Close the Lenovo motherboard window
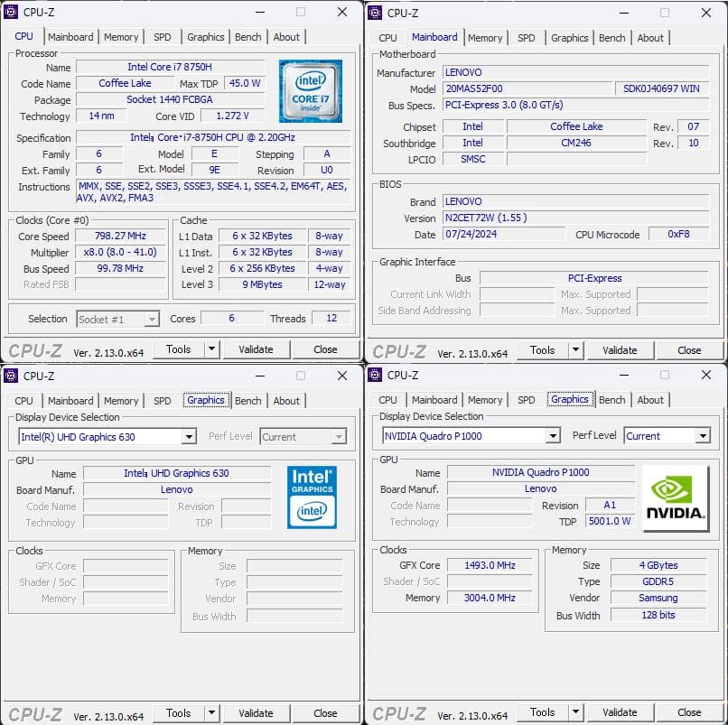 pos(706,13)
